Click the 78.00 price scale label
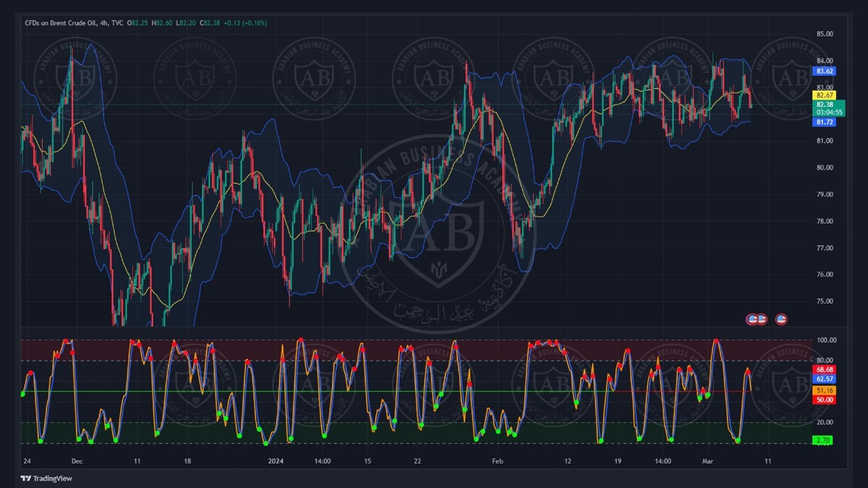This screenshot has height=488, width=868. [x=825, y=221]
